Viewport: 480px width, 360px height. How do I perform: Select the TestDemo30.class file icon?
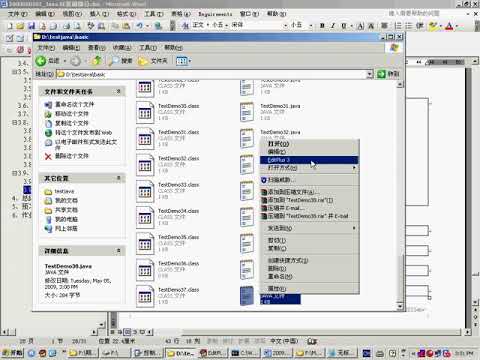click(145, 113)
